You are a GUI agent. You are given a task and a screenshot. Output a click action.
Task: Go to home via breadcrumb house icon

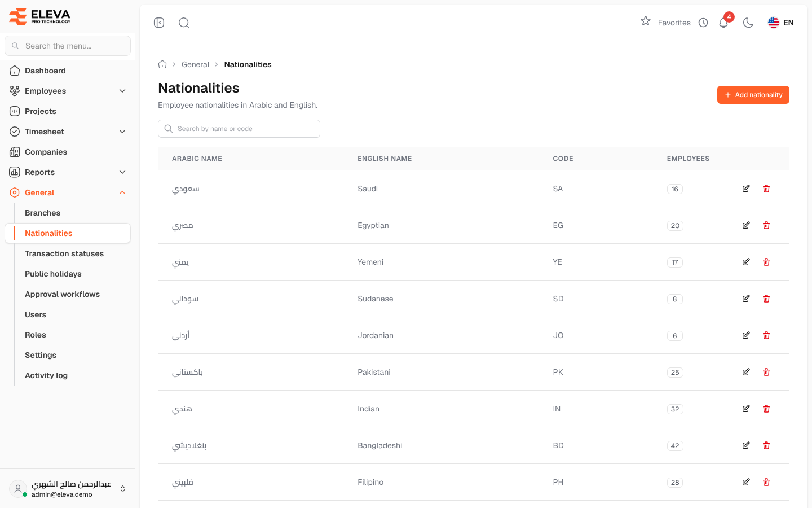162,64
